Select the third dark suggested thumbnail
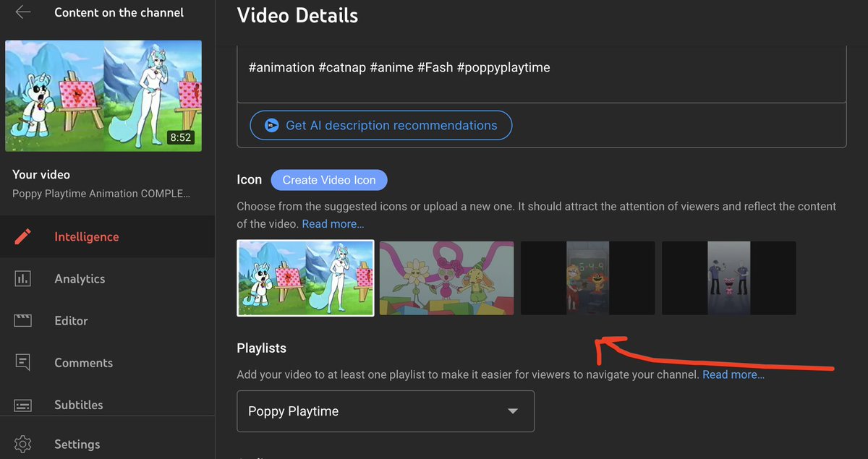Screen dimensions: 868x459 tap(587, 278)
